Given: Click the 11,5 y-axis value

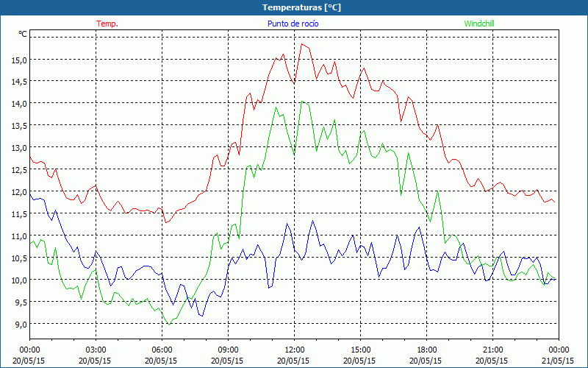Looking at the screenshot, I should pos(19,213).
